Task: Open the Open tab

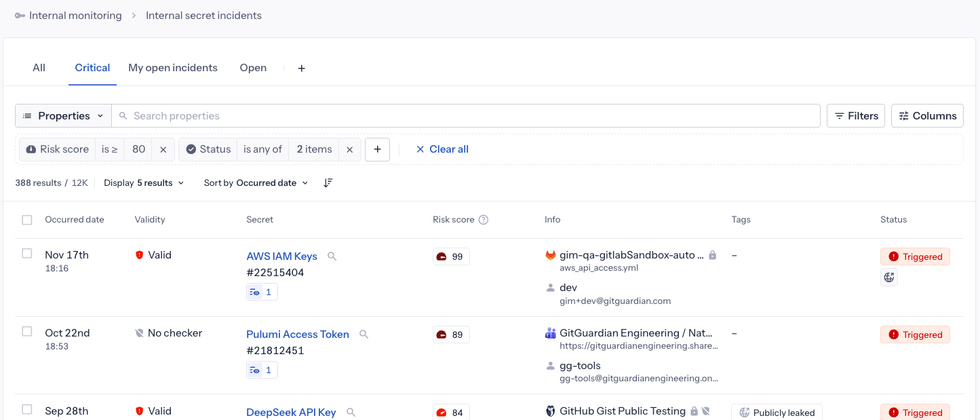Action: 253,68
